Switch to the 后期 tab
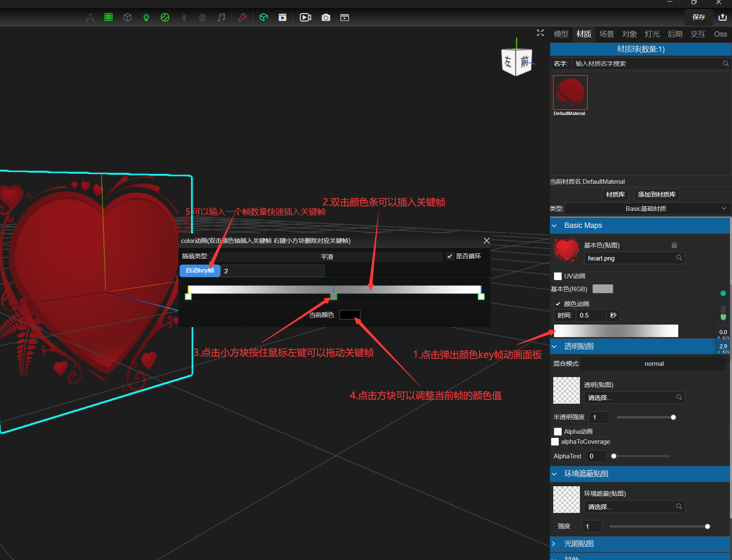 point(675,34)
